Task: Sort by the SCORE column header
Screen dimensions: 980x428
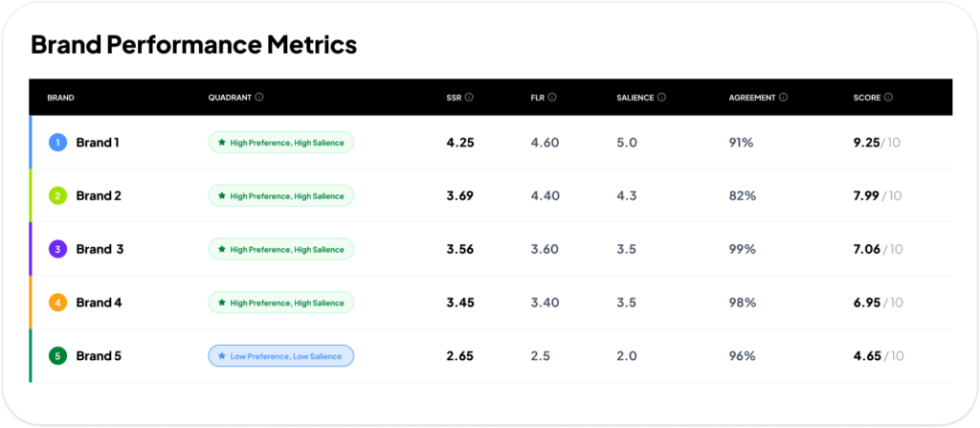Action: (x=867, y=98)
